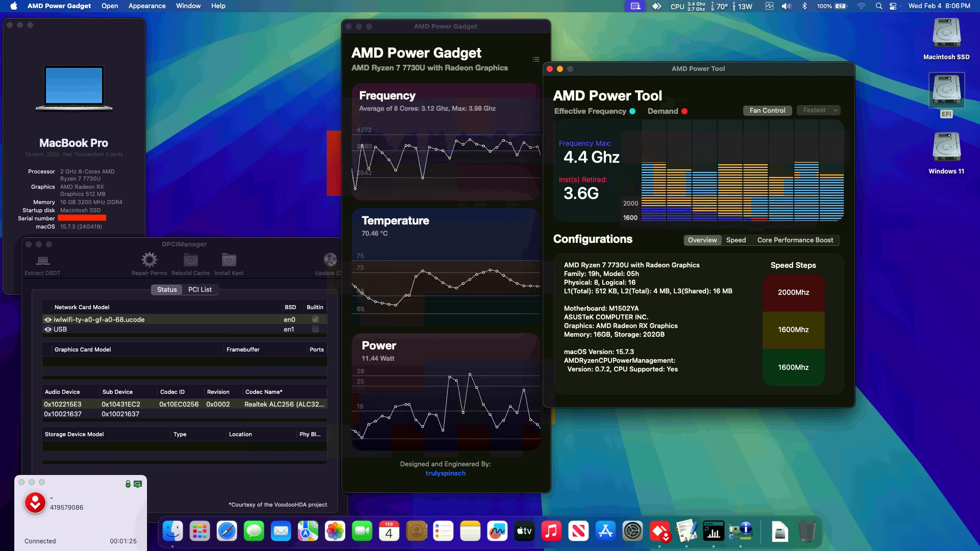The height and width of the screenshot is (551, 980).
Task: Open Maps from the Dock
Action: [308, 532]
